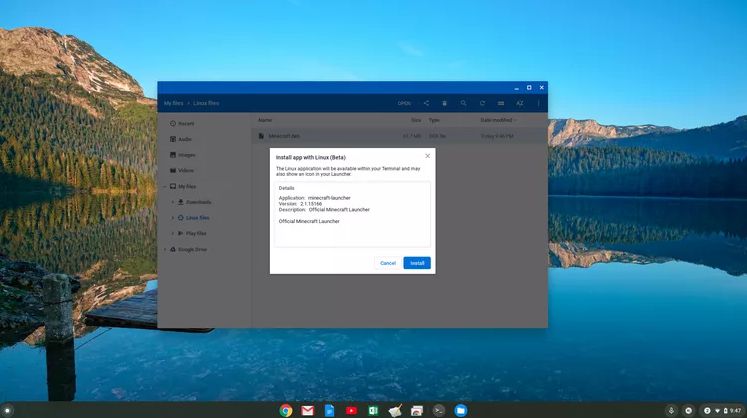Viewport: 747px width, 418px height.
Task: Click Linux files in the breadcrumb path
Action: 206,103
